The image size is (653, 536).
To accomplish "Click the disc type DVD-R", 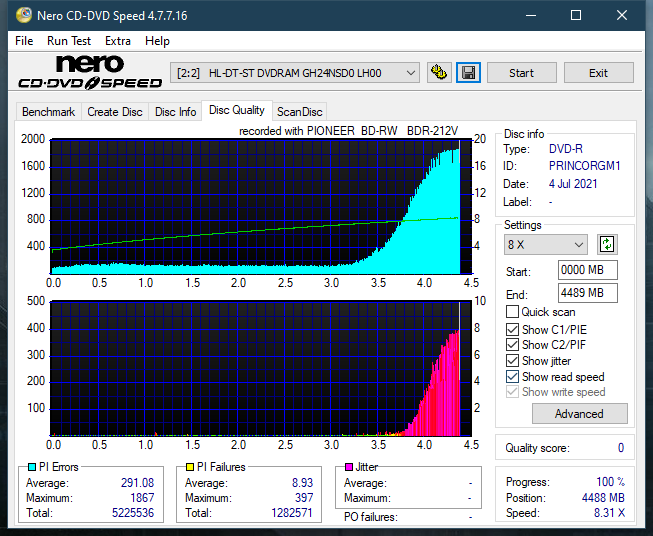I will point(566,149).
